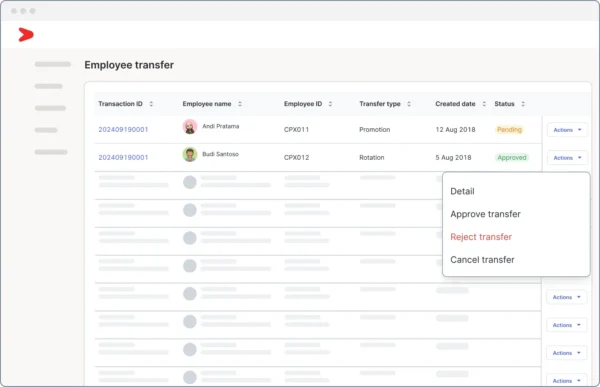Click Andi Pratama's avatar
Viewport: 600px width, 387px height.
click(190, 127)
